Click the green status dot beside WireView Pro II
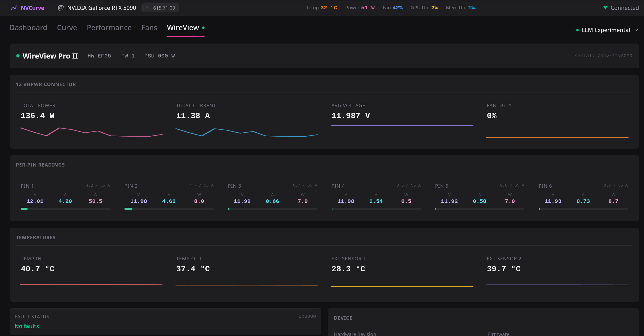 coord(18,56)
